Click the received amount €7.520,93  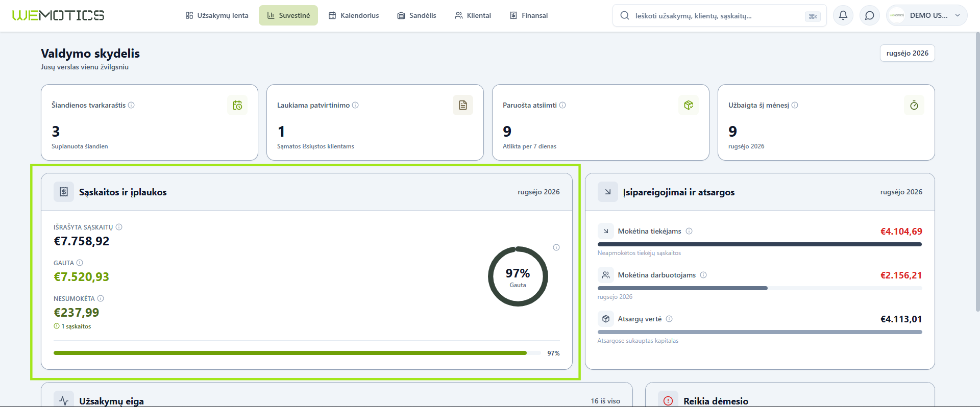coord(82,277)
